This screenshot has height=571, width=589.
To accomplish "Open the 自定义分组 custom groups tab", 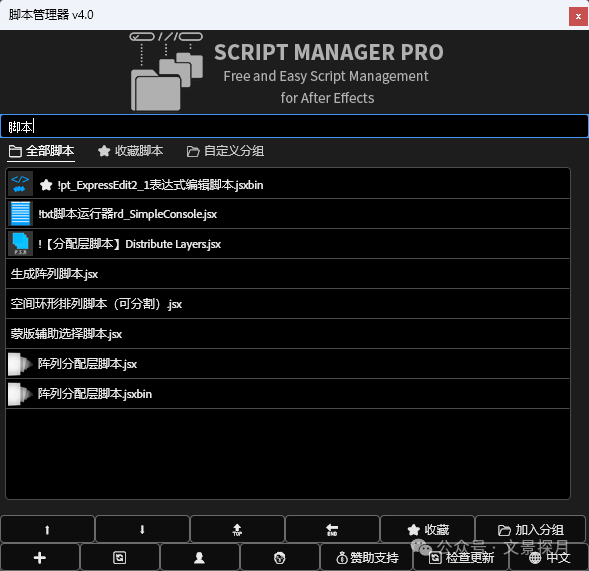I will 225,151.
